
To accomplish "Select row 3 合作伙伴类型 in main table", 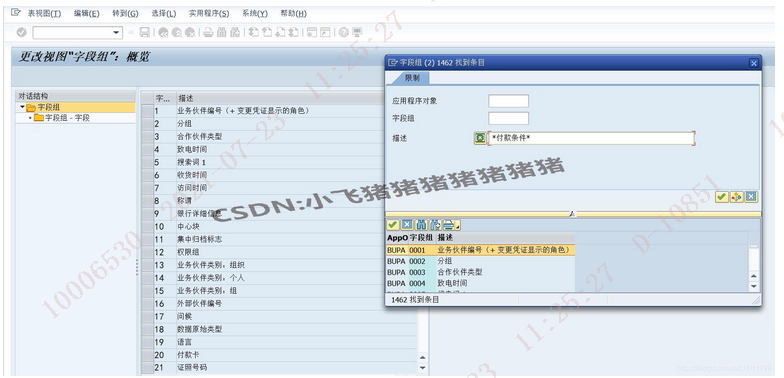I will (x=279, y=136).
